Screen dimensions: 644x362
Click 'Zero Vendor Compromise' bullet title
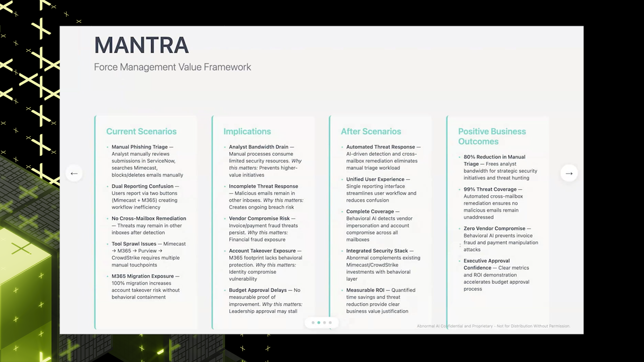494,228
